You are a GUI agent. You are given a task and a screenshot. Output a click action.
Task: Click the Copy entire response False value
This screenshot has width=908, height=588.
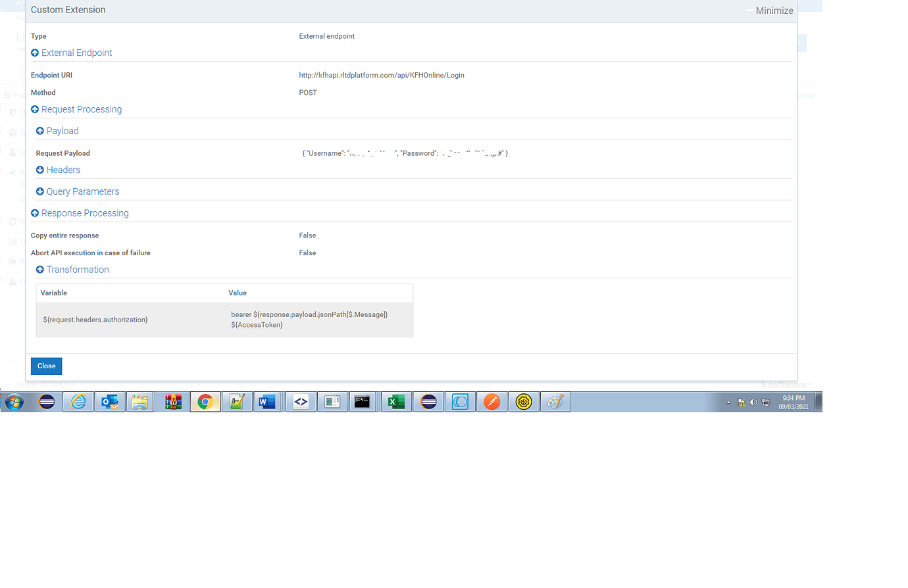click(x=307, y=235)
